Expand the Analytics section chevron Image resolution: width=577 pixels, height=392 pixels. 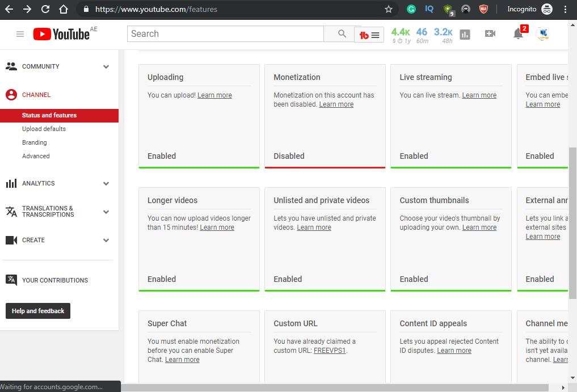(x=106, y=183)
